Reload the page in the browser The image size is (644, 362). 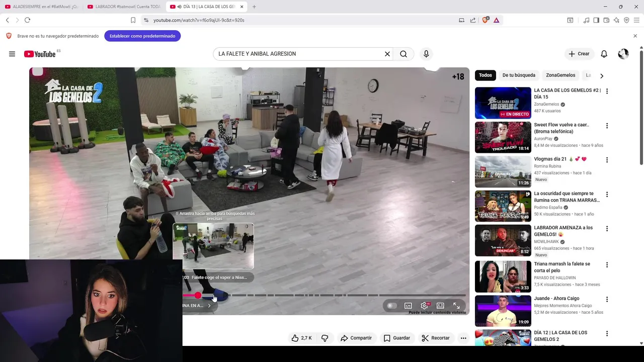(27, 20)
